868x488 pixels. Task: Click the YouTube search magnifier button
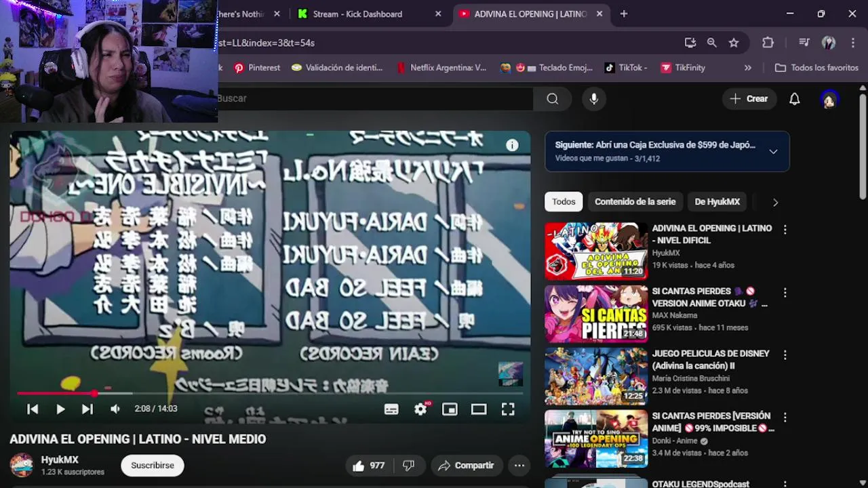tap(553, 99)
